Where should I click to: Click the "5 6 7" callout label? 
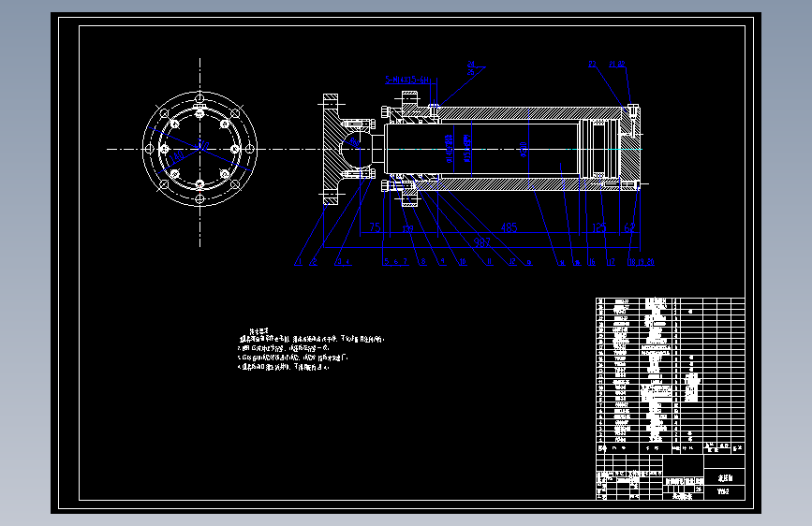click(x=396, y=262)
